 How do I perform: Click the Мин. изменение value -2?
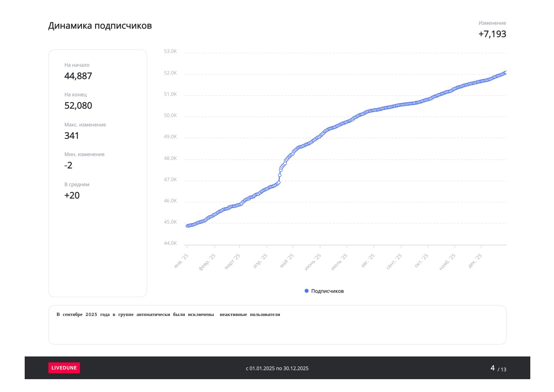(68, 165)
